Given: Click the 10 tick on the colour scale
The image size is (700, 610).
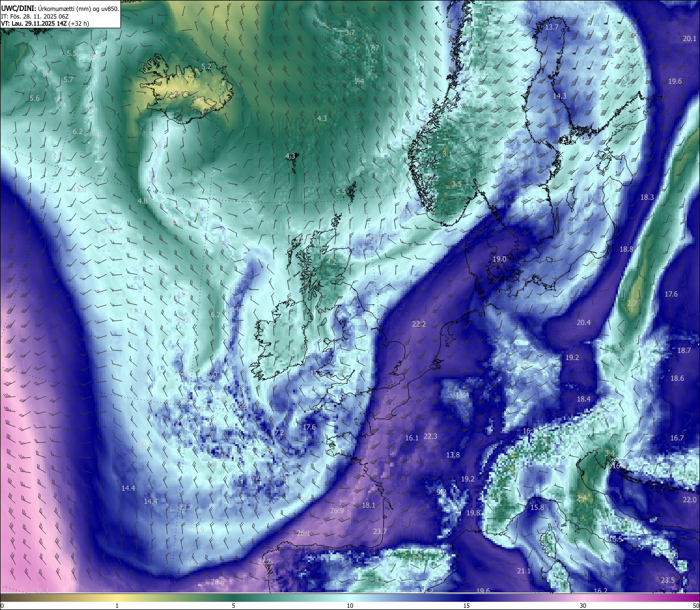Looking at the screenshot, I should (350, 605).
